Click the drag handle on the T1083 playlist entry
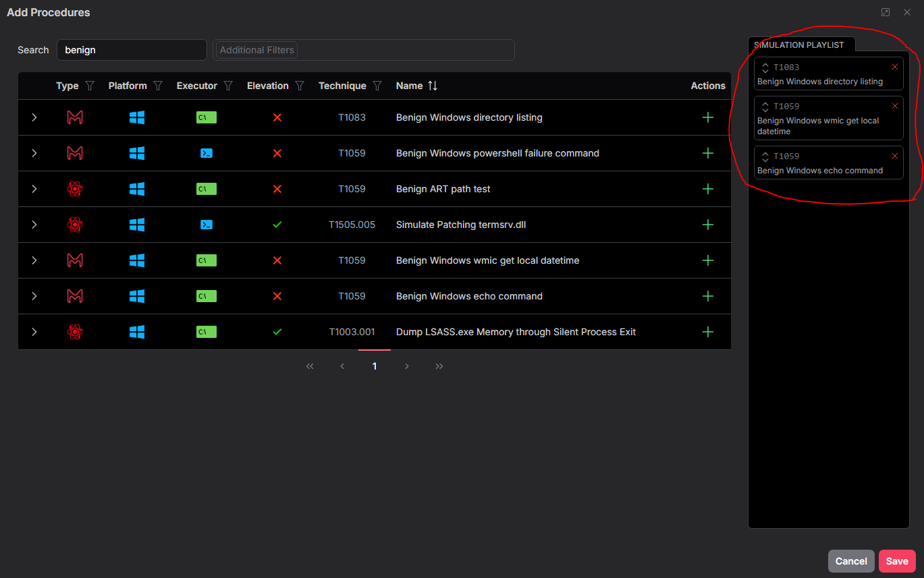924x578 pixels. click(765, 67)
